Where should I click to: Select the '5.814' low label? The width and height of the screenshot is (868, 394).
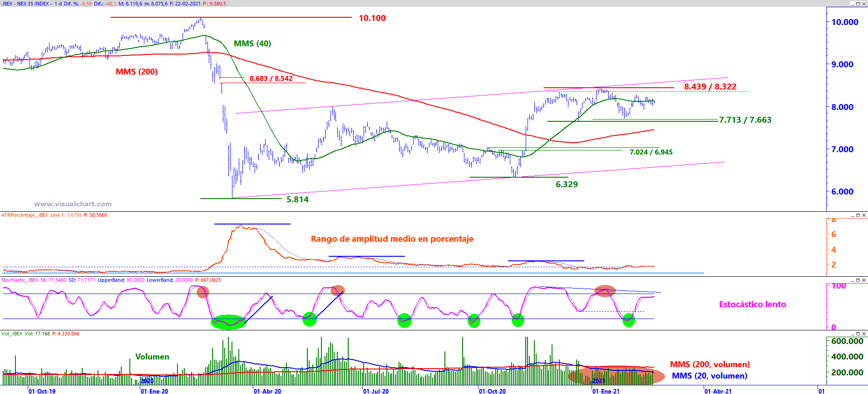298,199
